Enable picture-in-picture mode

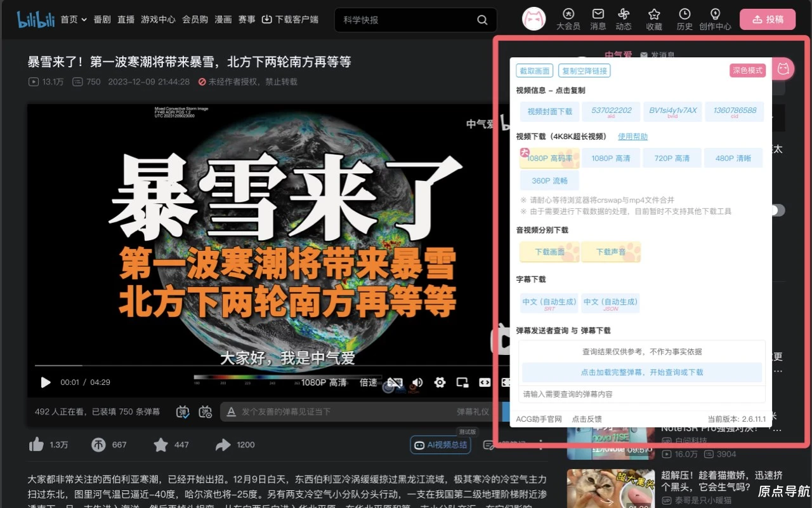point(462,382)
